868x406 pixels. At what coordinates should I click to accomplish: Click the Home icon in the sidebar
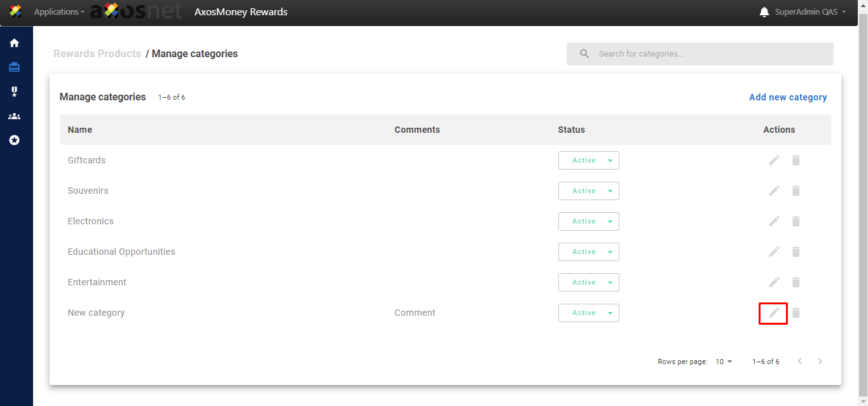point(14,43)
